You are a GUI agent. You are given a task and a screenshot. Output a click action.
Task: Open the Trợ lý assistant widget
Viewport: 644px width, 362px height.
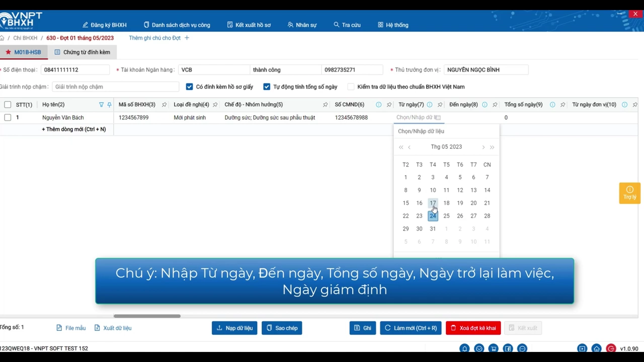coord(629,193)
